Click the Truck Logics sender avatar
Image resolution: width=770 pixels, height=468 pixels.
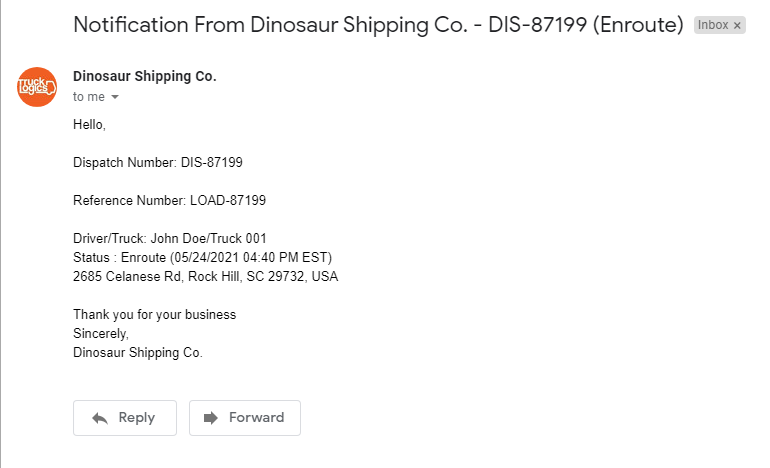(x=37, y=87)
